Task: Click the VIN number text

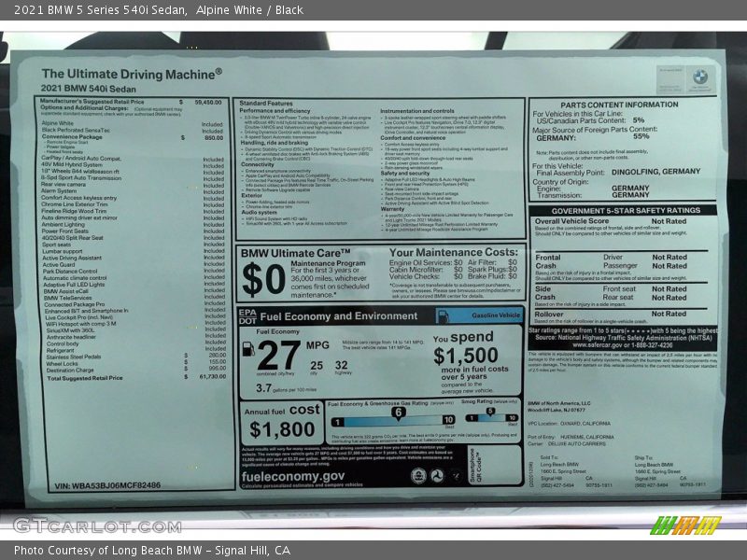Action: coord(107,485)
